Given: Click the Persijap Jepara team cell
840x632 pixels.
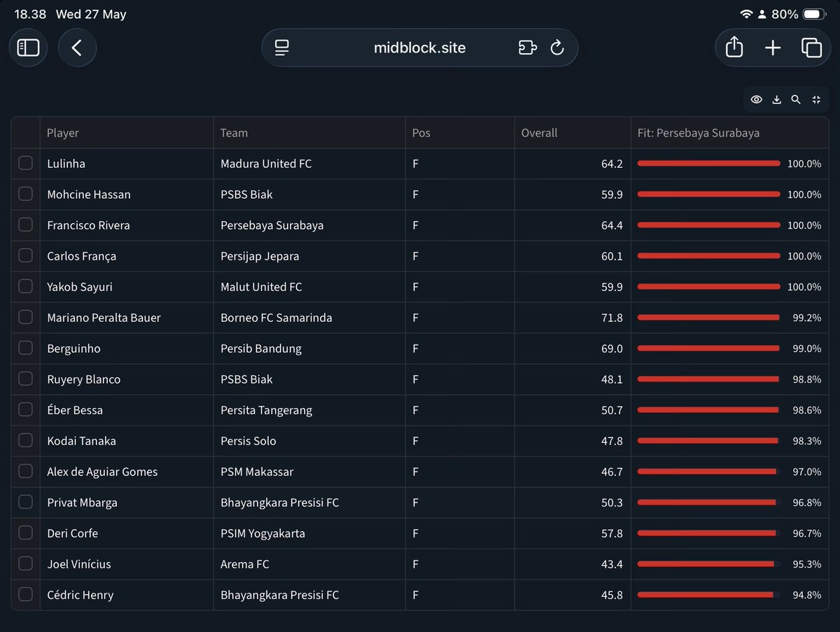Looking at the screenshot, I should pos(309,256).
